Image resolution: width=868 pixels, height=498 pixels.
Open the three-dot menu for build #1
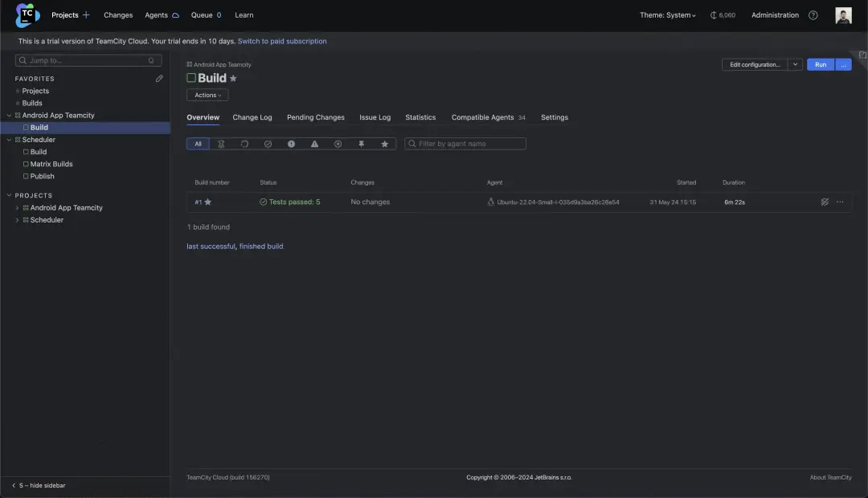(x=840, y=202)
